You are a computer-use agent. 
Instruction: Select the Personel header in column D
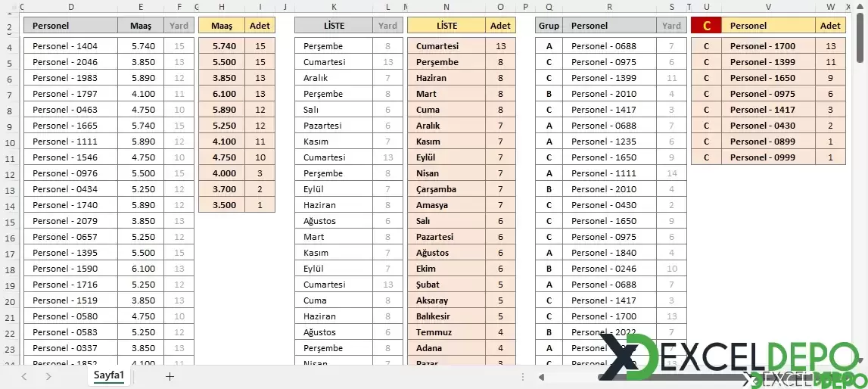click(71, 26)
